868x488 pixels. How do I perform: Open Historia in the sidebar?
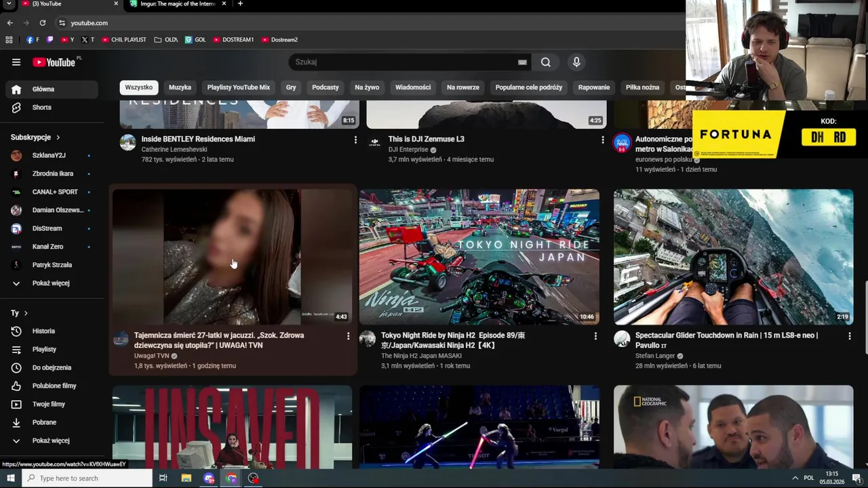52,331
